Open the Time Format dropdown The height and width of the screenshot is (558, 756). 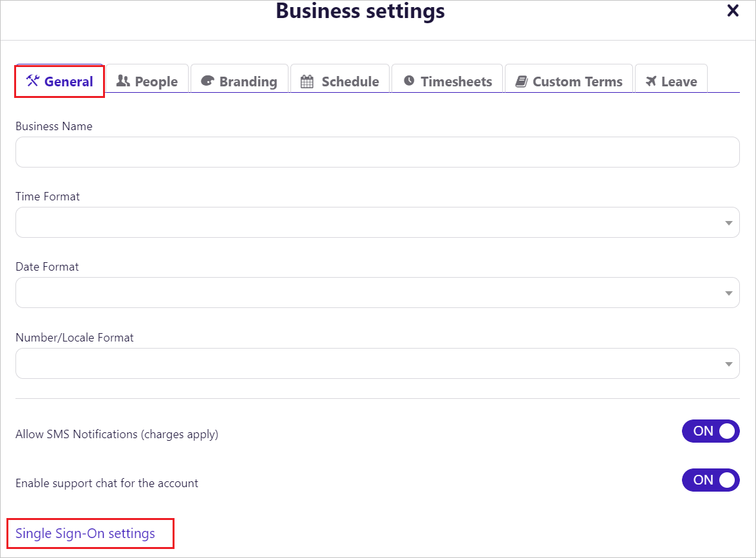click(x=728, y=222)
